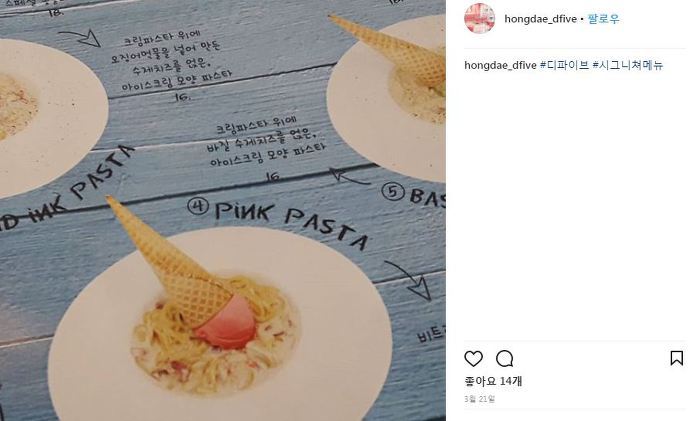
Task: Click the hongdae_dfive username in the caption
Action: [500, 65]
